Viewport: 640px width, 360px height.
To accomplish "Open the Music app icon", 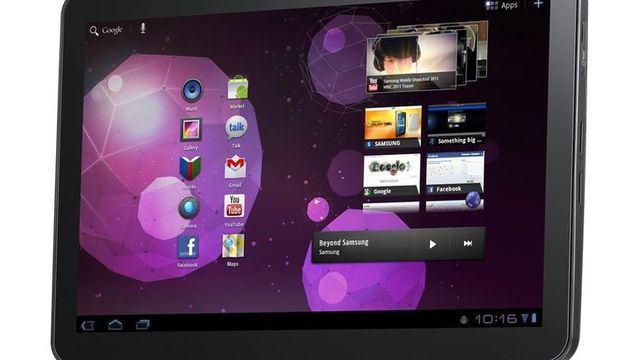I will tap(192, 91).
